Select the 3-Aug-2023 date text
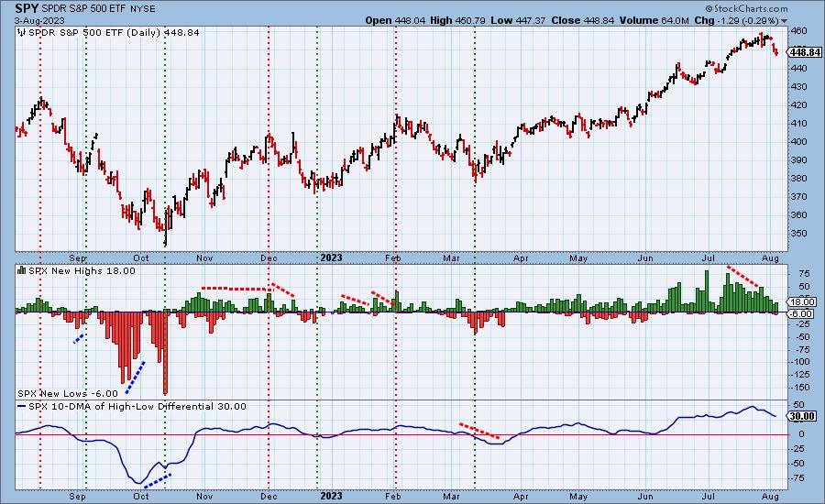The image size is (825, 504). [x=39, y=20]
